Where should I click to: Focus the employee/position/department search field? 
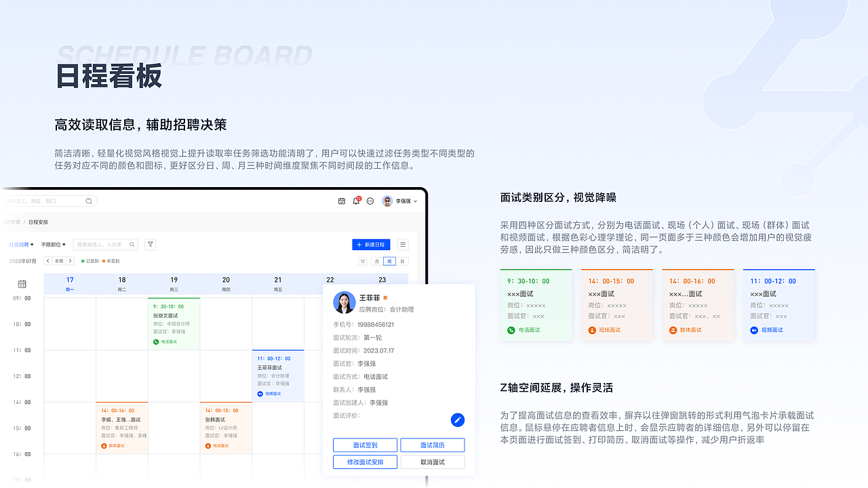pyautogui.click(x=49, y=201)
